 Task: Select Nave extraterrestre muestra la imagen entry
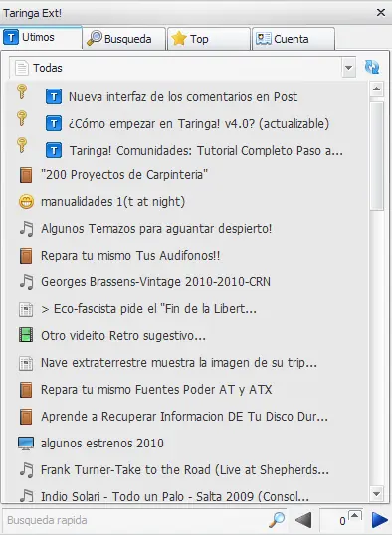coord(179,362)
